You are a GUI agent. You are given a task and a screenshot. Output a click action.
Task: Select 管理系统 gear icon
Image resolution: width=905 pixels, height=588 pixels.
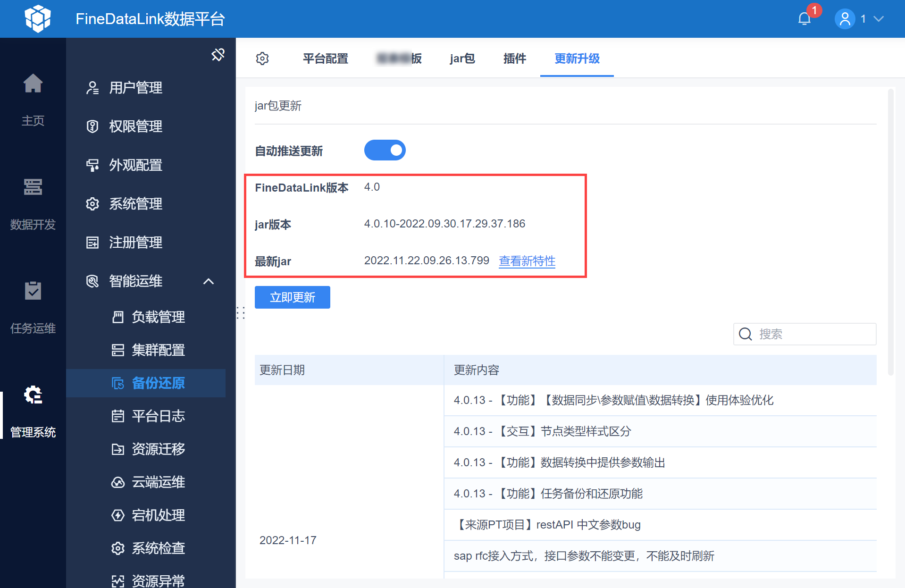[33, 395]
